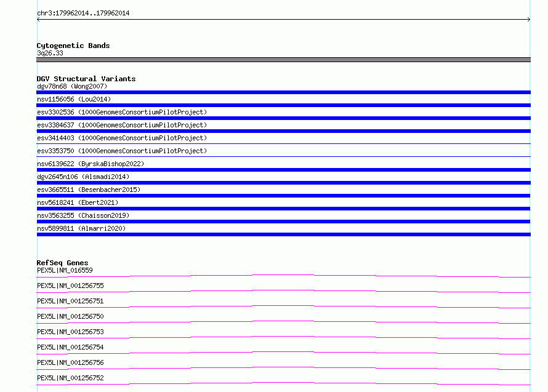
Task: Click the magenta line under PEX5L|NM_001256750
Action: 283,322
